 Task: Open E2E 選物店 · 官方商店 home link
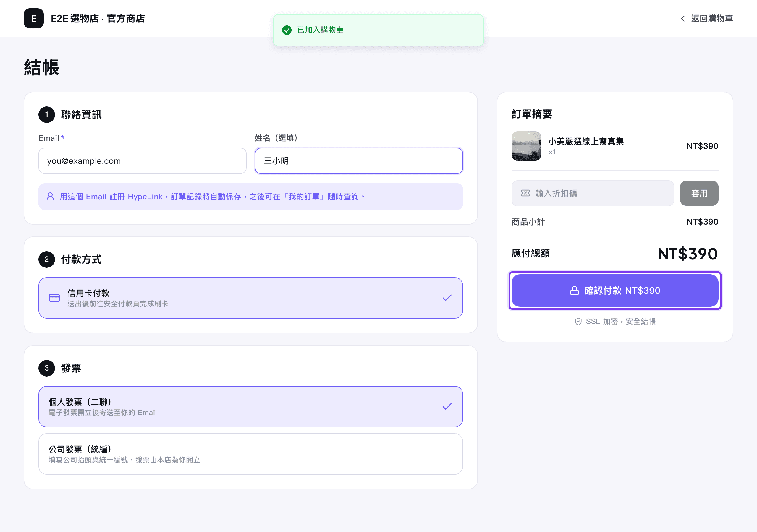(x=84, y=18)
